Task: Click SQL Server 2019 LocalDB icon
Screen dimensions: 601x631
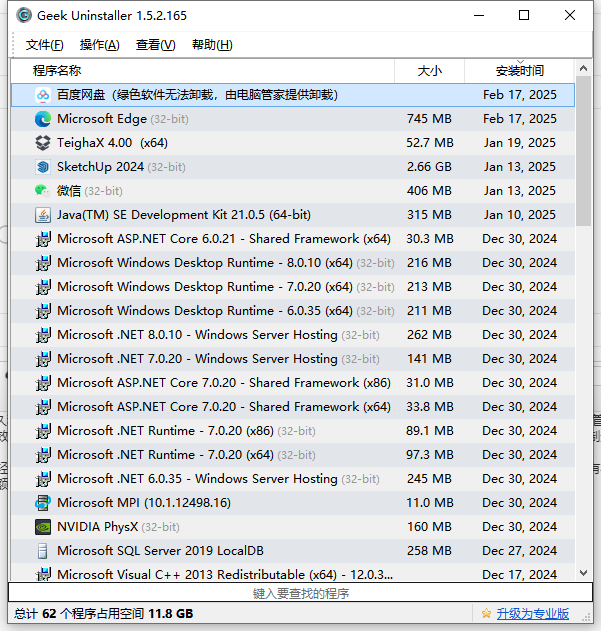Action: tap(43, 551)
